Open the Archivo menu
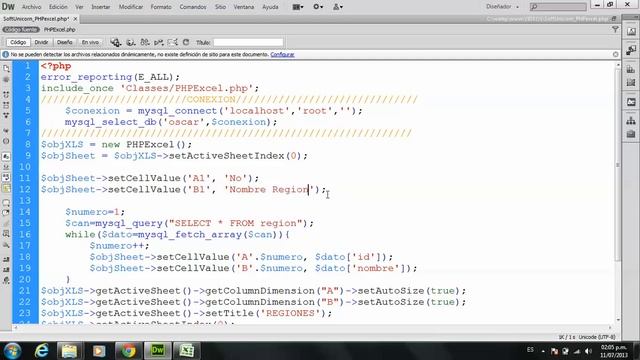 click(31, 7)
